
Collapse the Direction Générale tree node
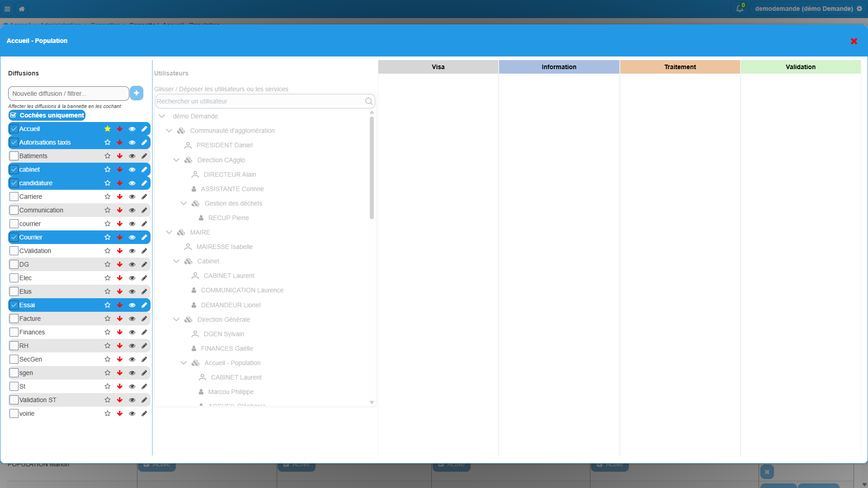tap(176, 319)
